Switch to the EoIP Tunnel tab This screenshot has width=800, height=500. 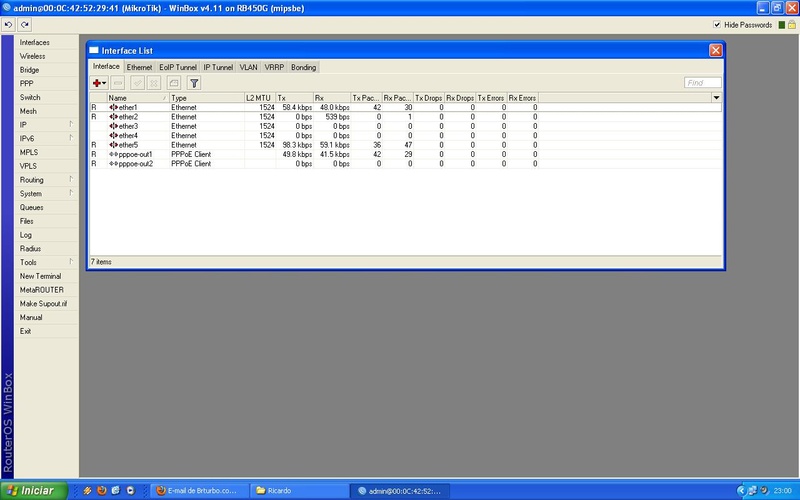coord(178,67)
